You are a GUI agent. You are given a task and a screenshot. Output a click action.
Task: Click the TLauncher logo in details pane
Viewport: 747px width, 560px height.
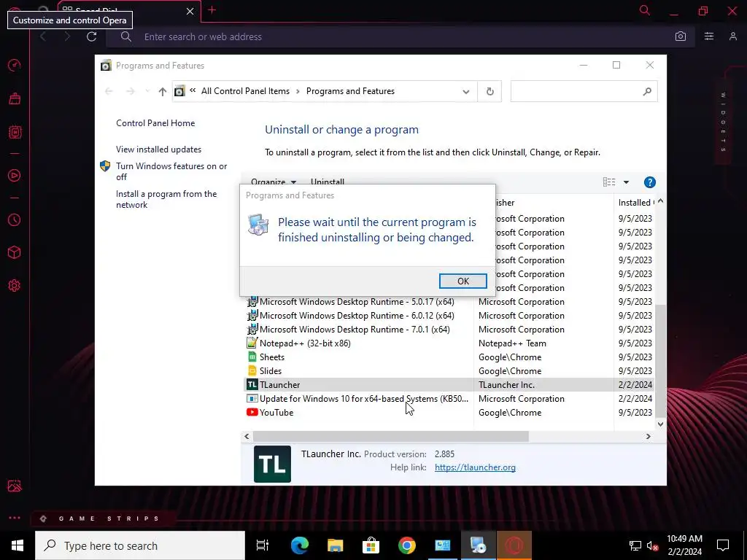tap(272, 464)
